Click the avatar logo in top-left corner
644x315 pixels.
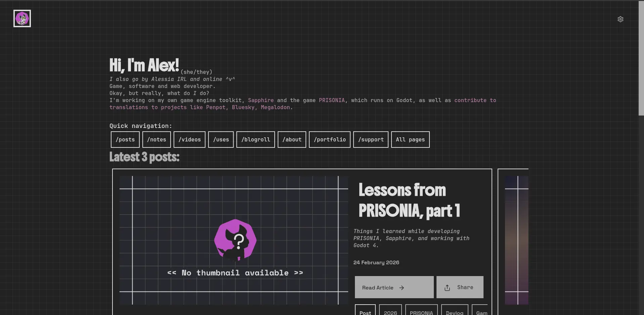tap(22, 18)
